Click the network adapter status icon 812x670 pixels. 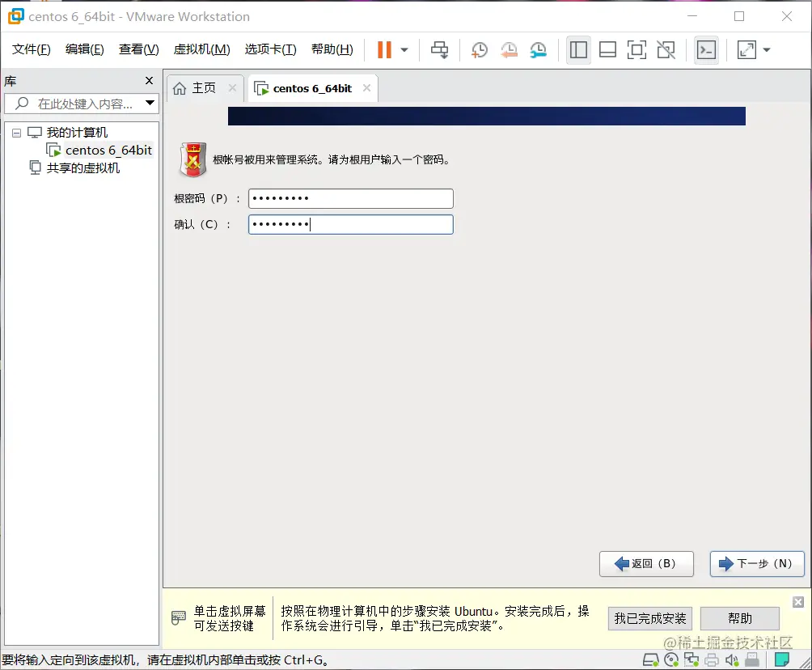coord(691,659)
